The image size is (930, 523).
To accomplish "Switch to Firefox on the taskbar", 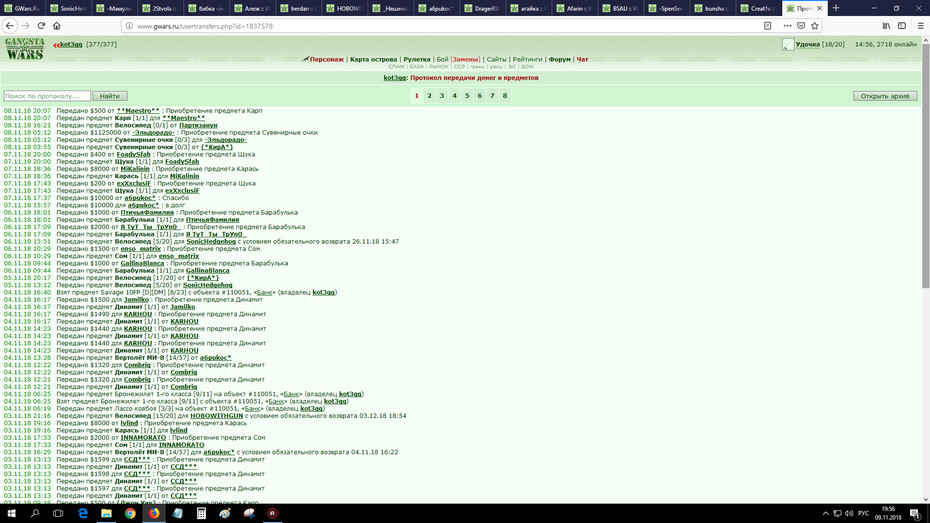I will pos(154,514).
